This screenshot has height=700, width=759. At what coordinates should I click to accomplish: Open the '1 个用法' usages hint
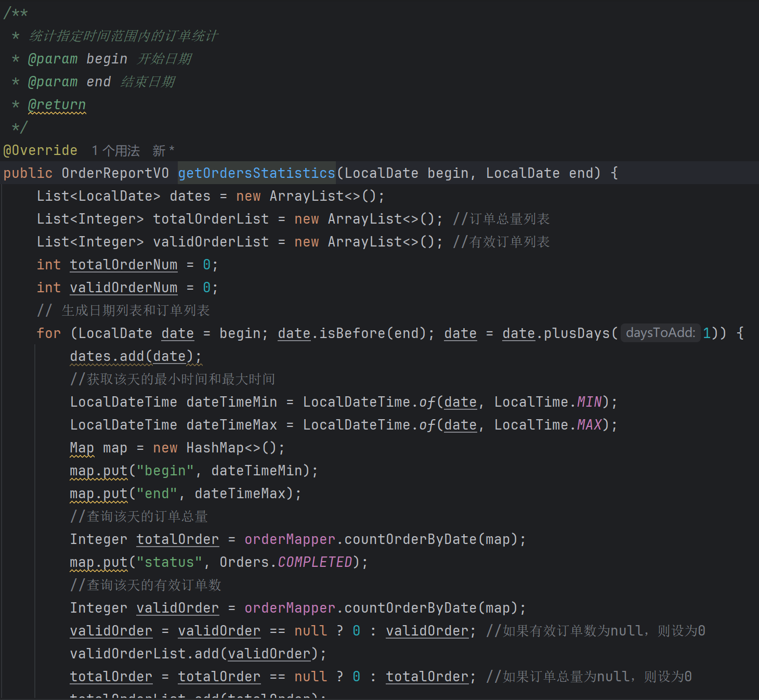(116, 151)
